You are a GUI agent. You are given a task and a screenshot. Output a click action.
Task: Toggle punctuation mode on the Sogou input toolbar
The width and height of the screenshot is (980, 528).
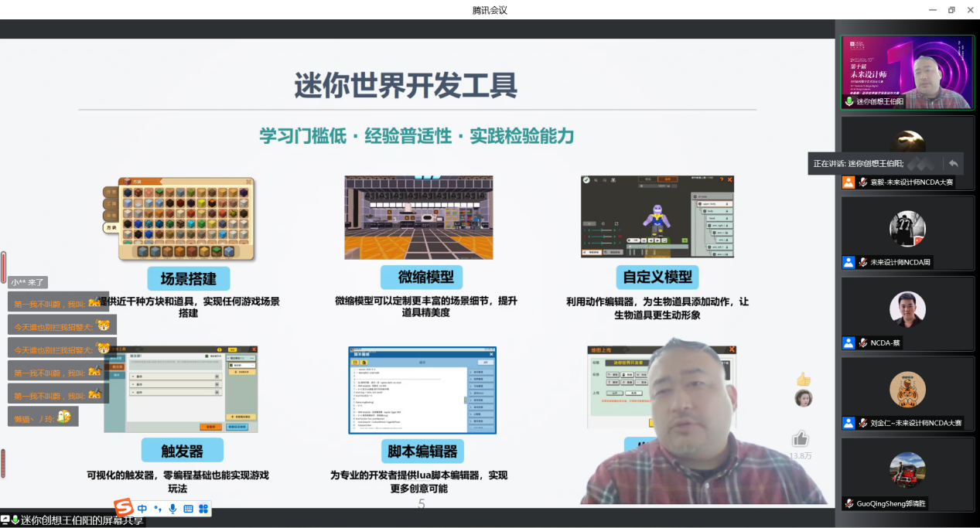(x=157, y=509)
